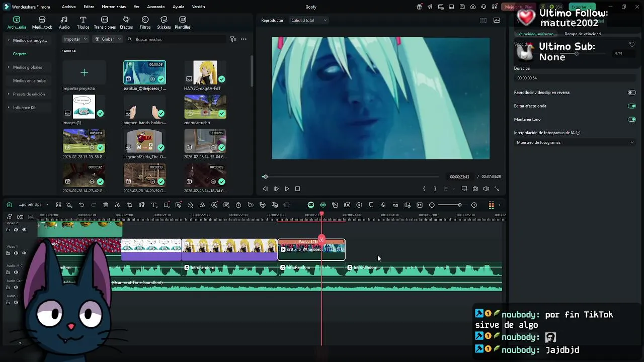Stop playback with the square button

297,189
